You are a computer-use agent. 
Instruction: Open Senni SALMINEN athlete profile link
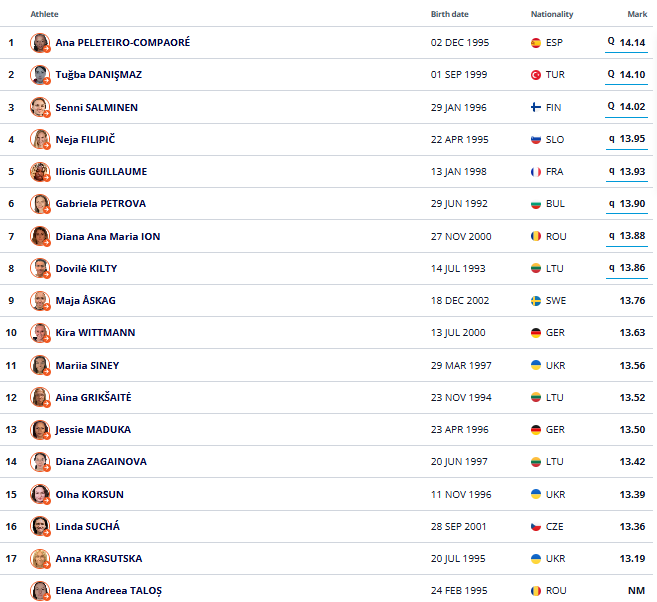click(x=97, y=107)
